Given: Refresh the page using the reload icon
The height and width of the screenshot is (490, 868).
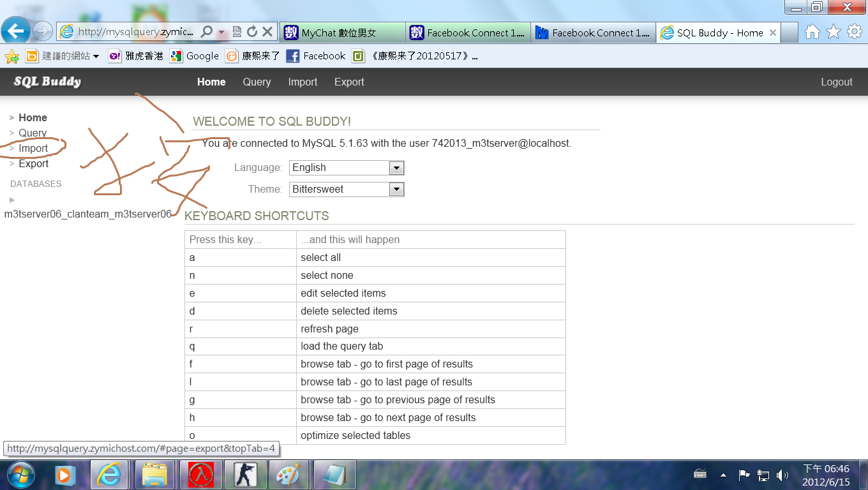Looking at the screenshot, I should pyautogui.click(x=252, y=31).
